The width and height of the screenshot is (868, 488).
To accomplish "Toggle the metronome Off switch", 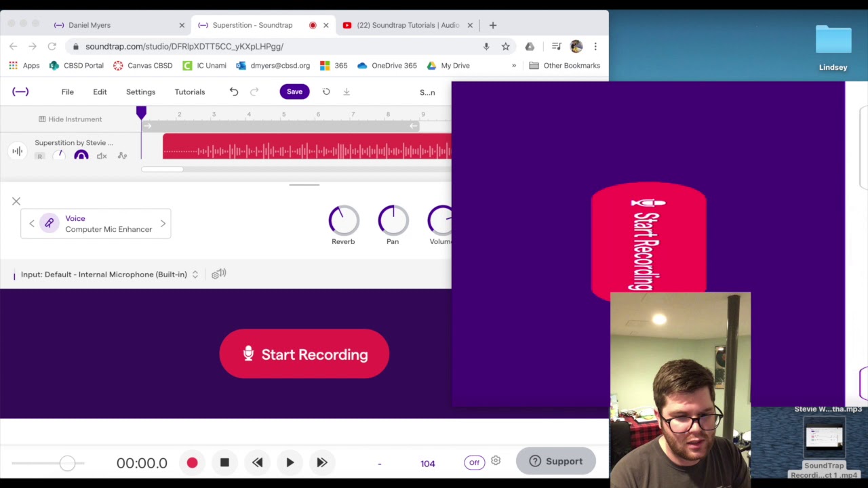I will (474, 463).
